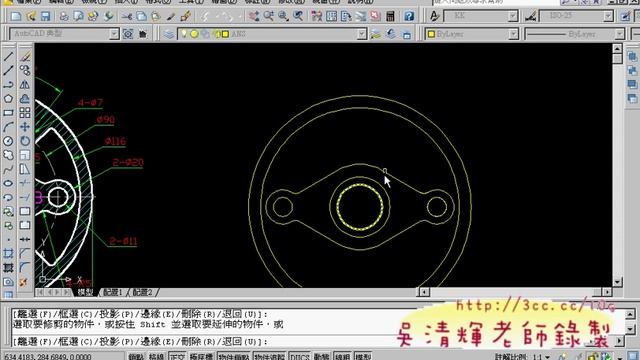Click the Pan realtime icon
The image size is (640, 360).
click(254, 16)
